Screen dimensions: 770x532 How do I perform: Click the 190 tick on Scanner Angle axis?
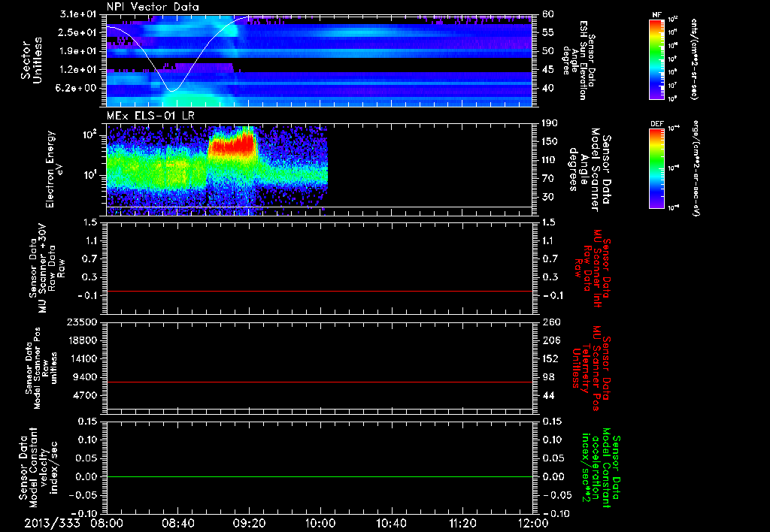point(550,123)
